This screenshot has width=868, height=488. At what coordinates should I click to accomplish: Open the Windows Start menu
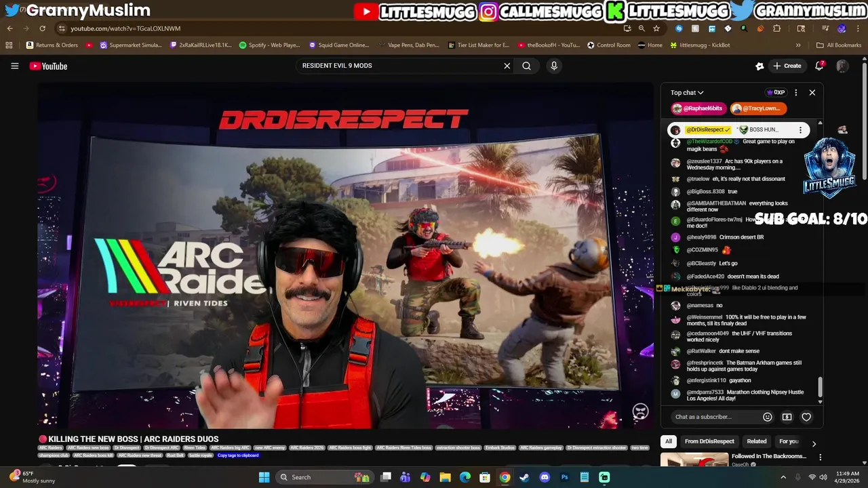click(264, 477)
